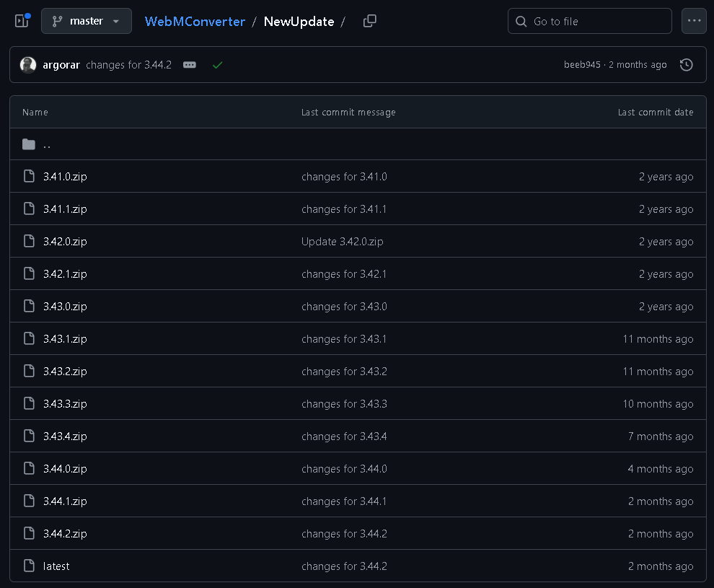Open commit message changes for 3.41.1

344,209
